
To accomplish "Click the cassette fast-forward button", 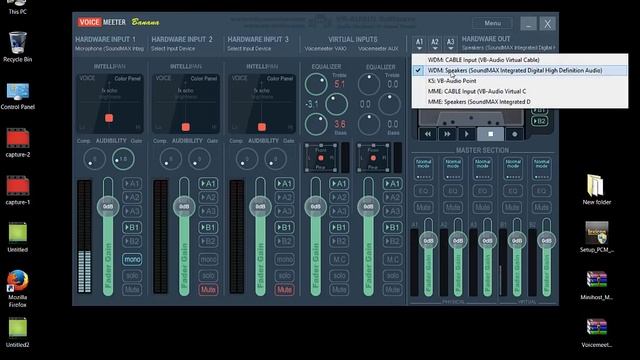I will coord(447,134).
